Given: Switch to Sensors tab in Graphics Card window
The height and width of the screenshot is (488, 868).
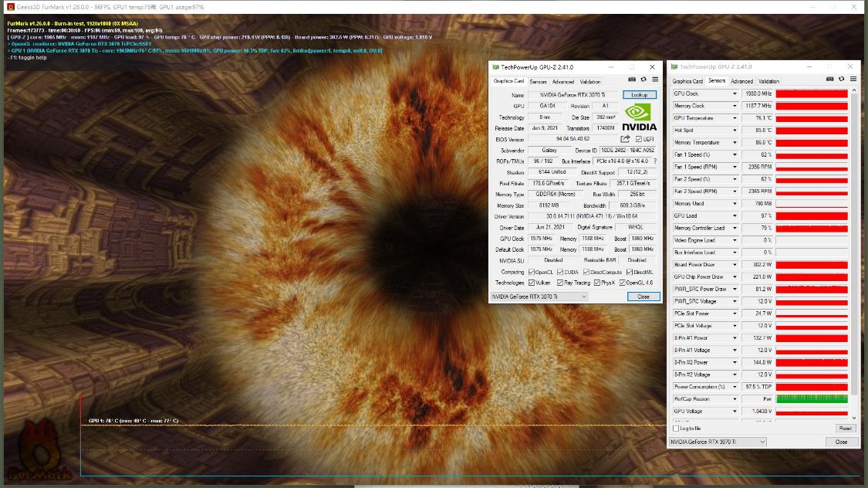Looking at the screenshot, I should coord(538,81).
